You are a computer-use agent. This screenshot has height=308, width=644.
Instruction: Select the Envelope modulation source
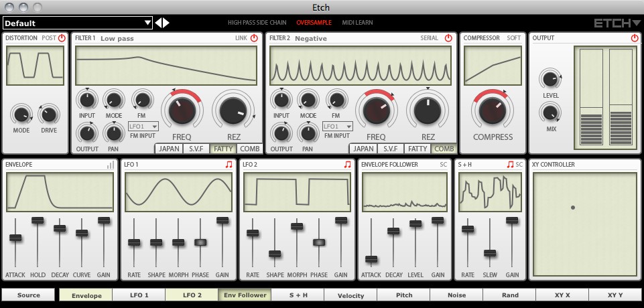(86, 295)
